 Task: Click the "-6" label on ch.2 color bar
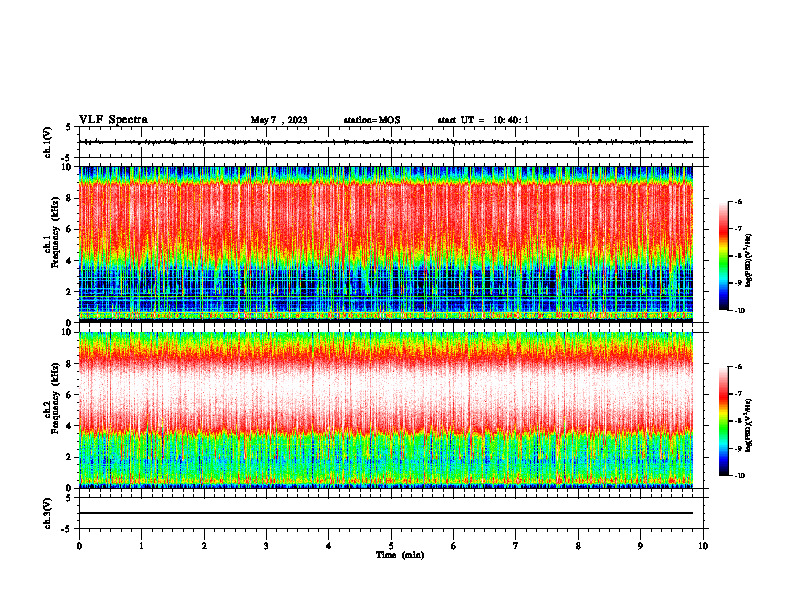[x=738, y=367]
